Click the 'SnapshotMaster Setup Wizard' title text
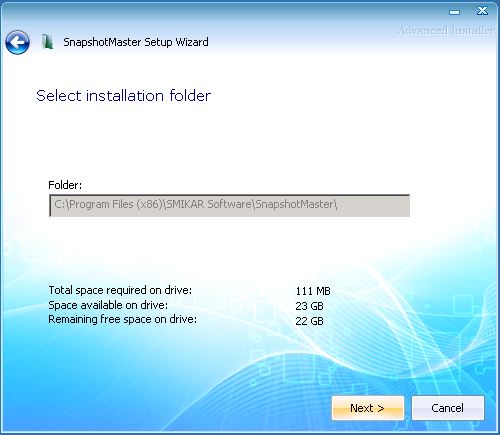This screenshot has width=500, height=435. coord(136,42)
